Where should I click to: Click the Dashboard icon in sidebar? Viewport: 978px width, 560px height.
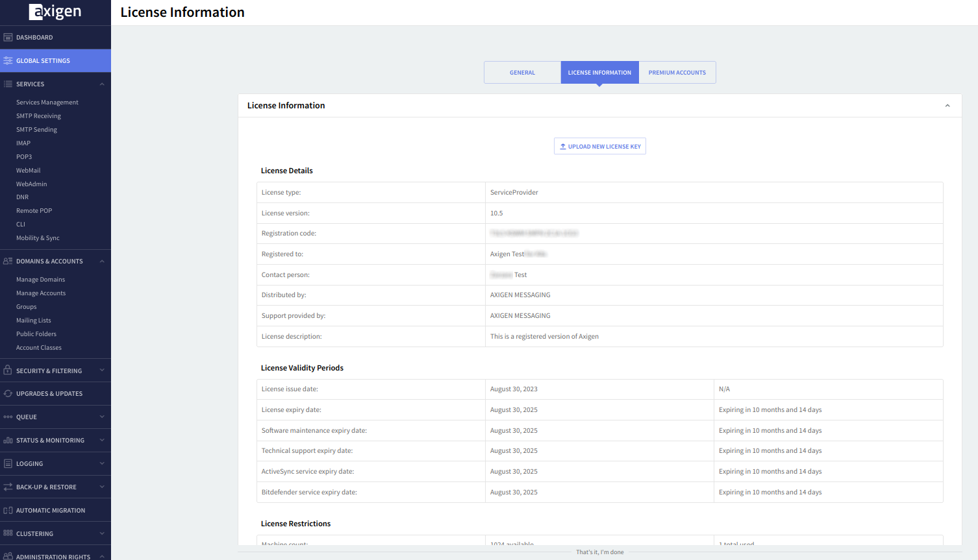click(x=8, y=38)
